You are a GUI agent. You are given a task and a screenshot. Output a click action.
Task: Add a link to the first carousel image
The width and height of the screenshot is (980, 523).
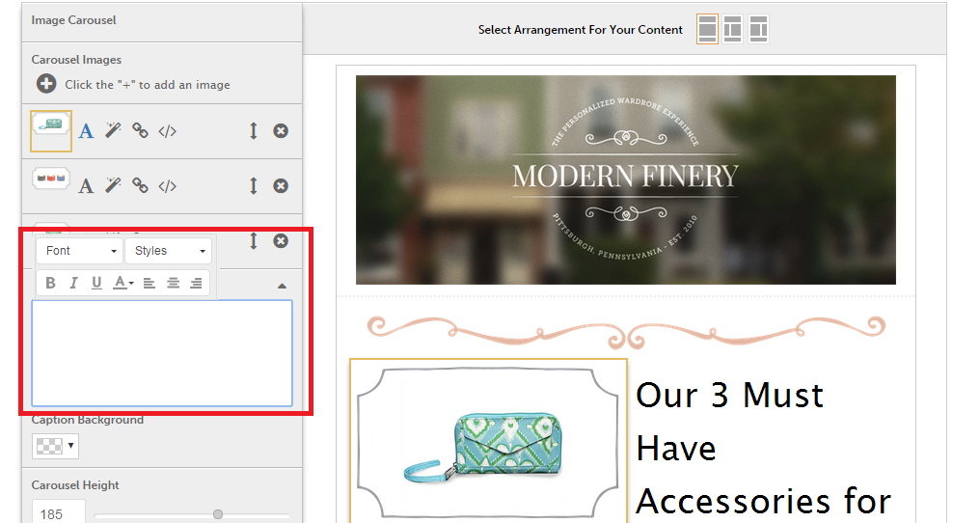click(140, 131)
